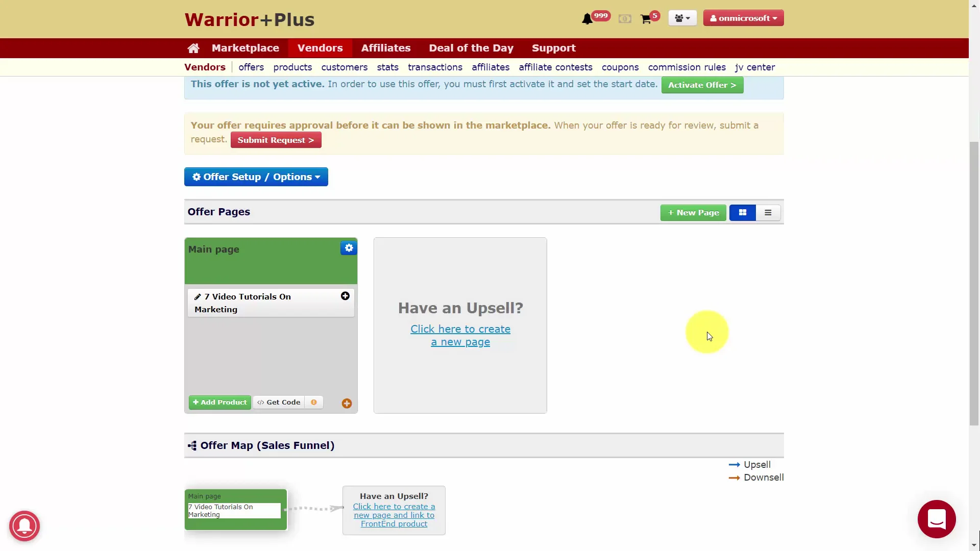The height and width of the screenshot is (551, 980).
Task: Open the live chat bubble icon
Action: pos(936,519)
